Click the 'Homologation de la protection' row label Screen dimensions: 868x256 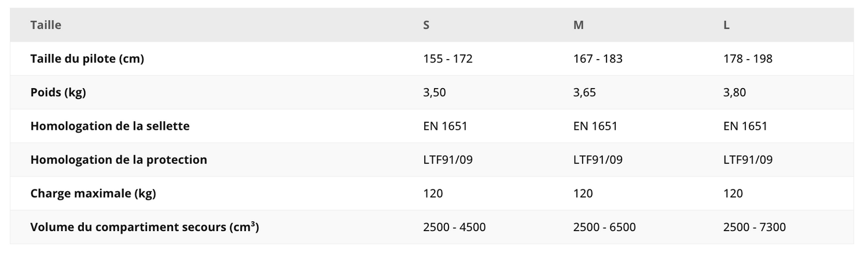coord(119,159)
